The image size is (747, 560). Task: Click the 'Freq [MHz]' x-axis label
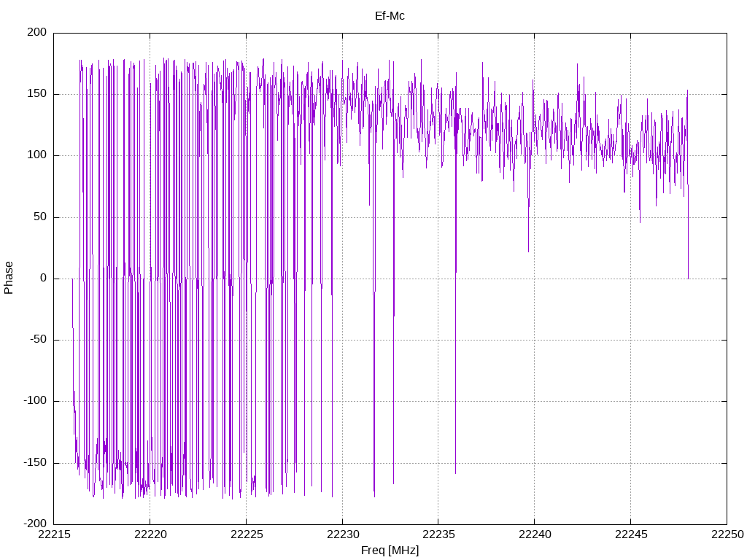click(390, 551)
